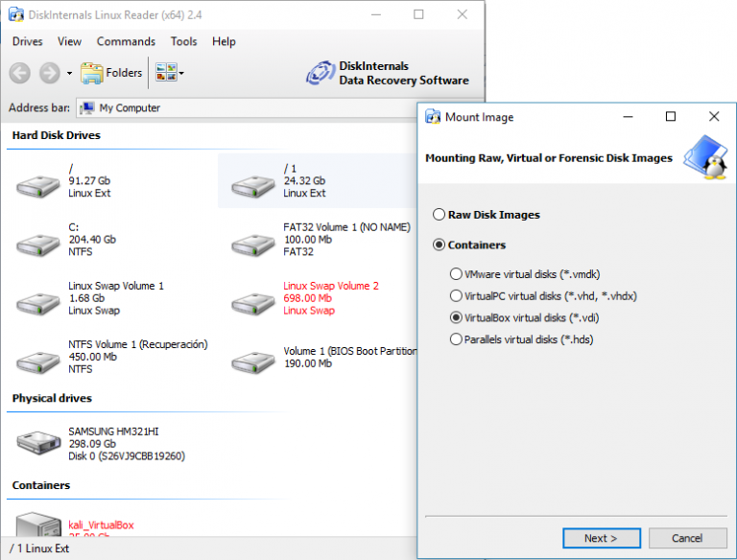Click the Physical drives section header
Image resolution: width=737 pixels, height=560 pixels.
[x=52, y=398]
